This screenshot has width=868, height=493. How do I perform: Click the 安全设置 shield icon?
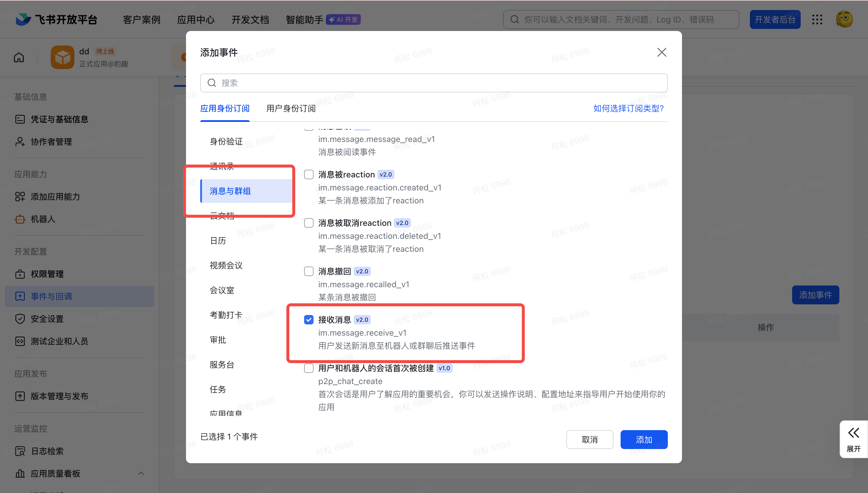click(20, 319)
